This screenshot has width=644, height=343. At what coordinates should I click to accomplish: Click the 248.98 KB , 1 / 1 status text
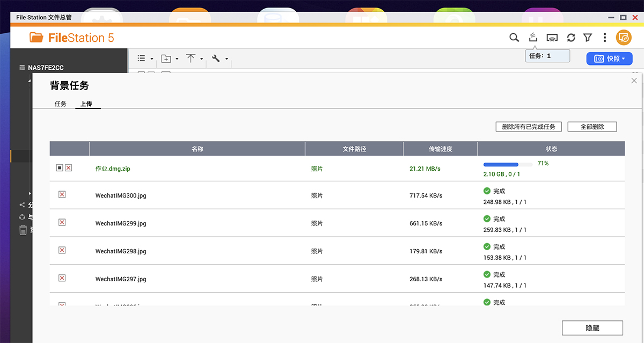point(505,202)
